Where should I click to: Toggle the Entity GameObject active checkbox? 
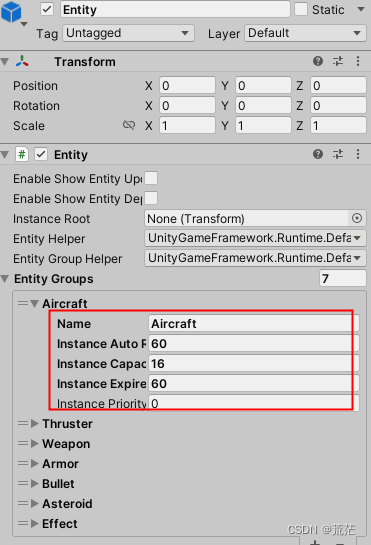[47, 9]
